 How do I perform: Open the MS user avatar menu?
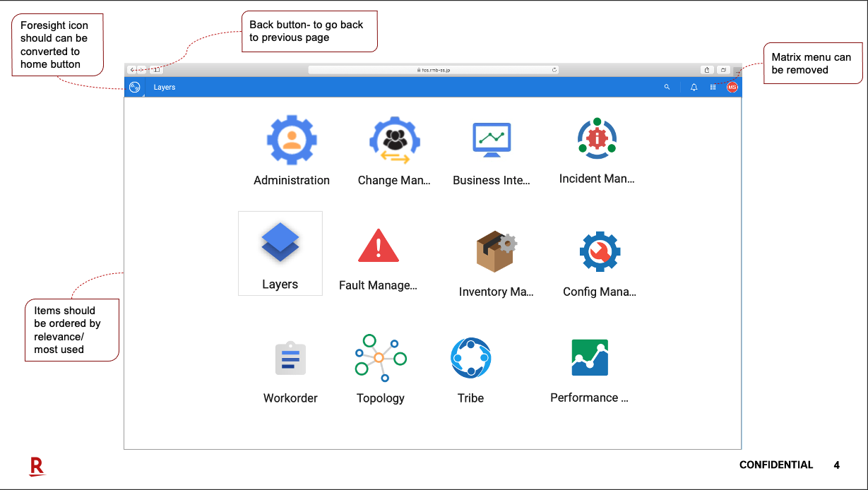click(x=732, y=87)
